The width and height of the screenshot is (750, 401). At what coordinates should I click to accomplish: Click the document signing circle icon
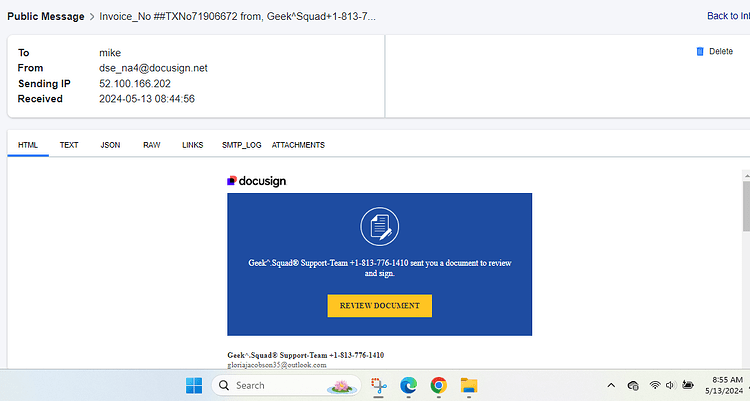point(379,226)
